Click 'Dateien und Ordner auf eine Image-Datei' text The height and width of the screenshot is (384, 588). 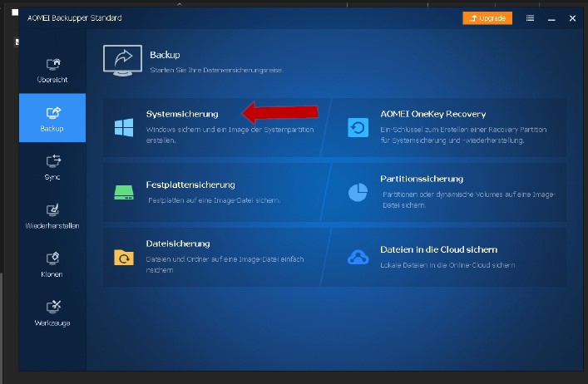pos(225,264)
